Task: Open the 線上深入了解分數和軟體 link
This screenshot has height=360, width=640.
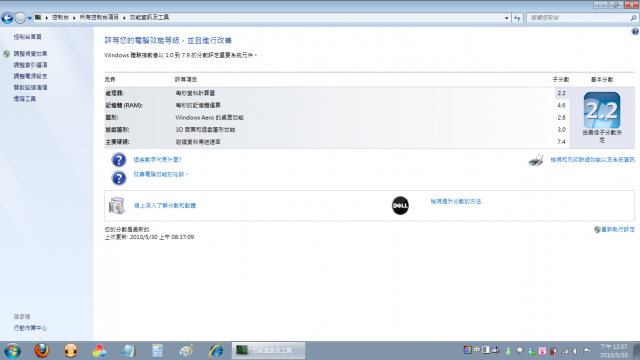Action: point(165,206)
